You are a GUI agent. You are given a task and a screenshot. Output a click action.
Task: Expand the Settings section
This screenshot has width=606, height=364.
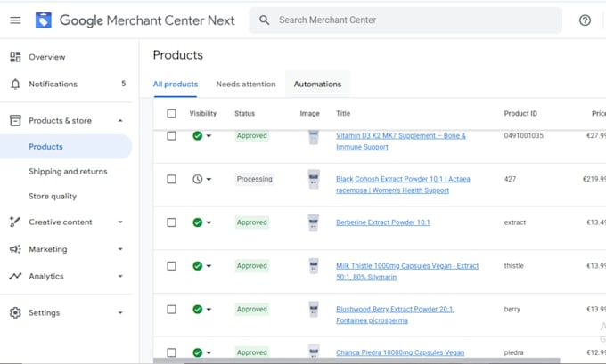120,312
